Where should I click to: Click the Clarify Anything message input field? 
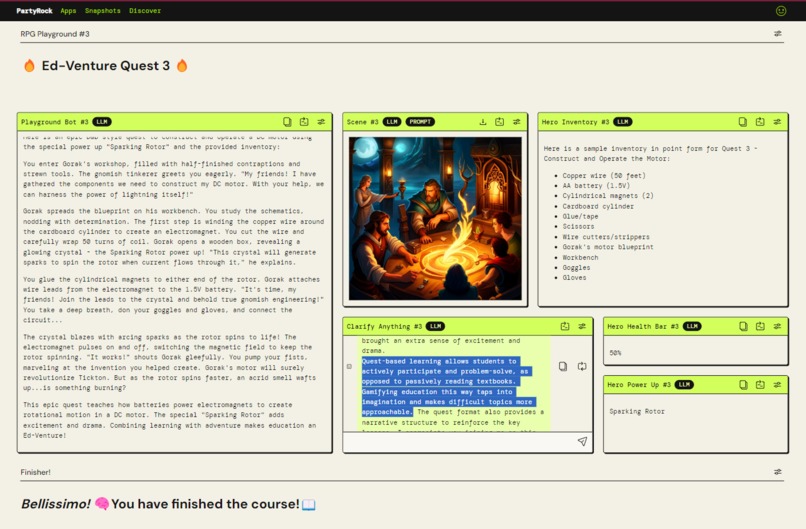(x=460, y=442)
